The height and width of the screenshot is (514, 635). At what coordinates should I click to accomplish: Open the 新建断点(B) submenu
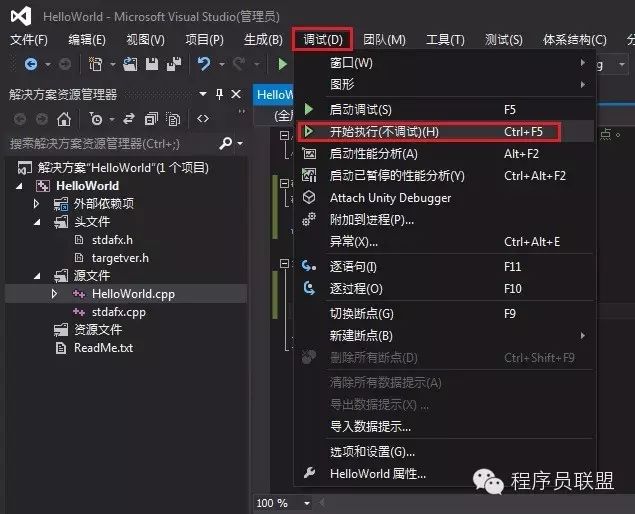pos(445,336)
